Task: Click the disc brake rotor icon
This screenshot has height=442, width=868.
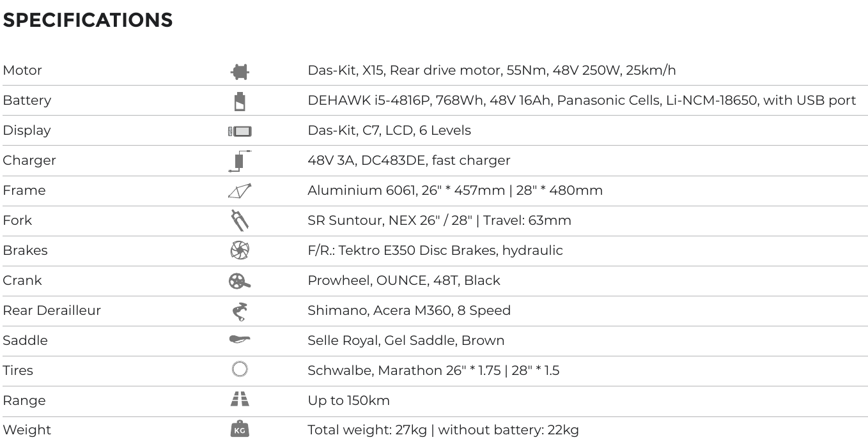Action: pyautogui.click(x=240, y=250)
